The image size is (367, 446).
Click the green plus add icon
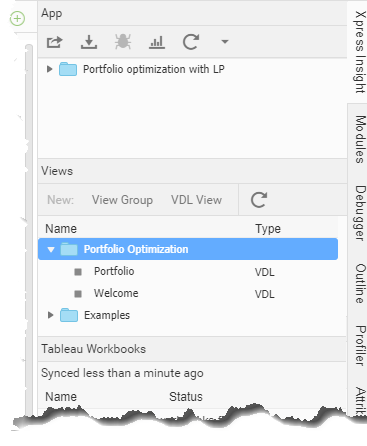pos(17,18)
